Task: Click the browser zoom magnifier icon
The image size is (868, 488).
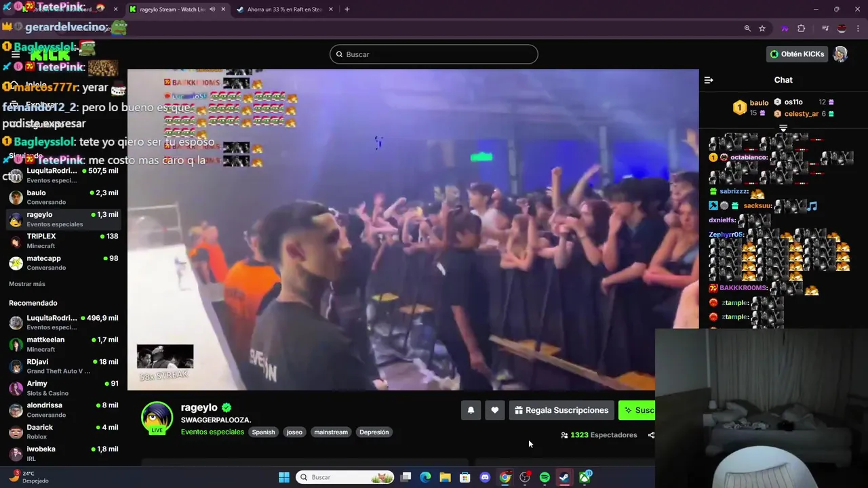Action: [x=747, y=28]
